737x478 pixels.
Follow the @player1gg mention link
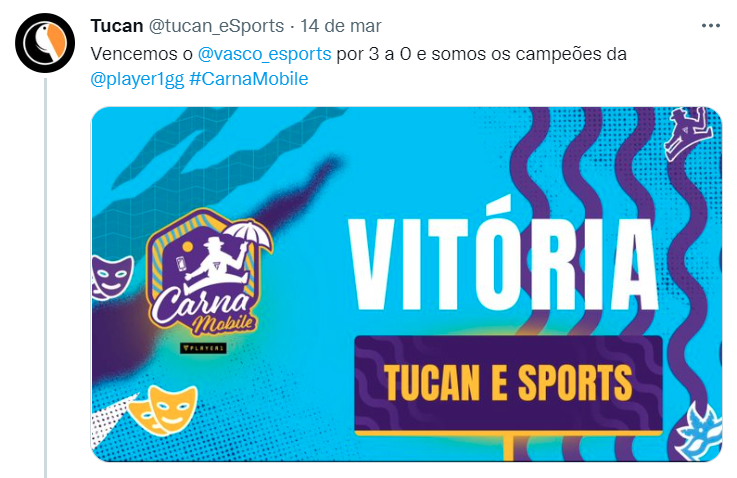pyautogui.click(x=137, y=79)
